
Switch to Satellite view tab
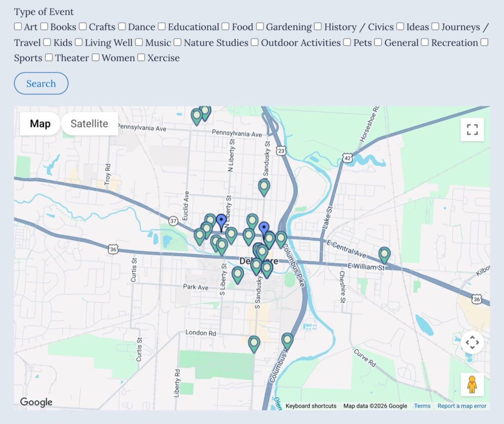[x=90, y=124]
